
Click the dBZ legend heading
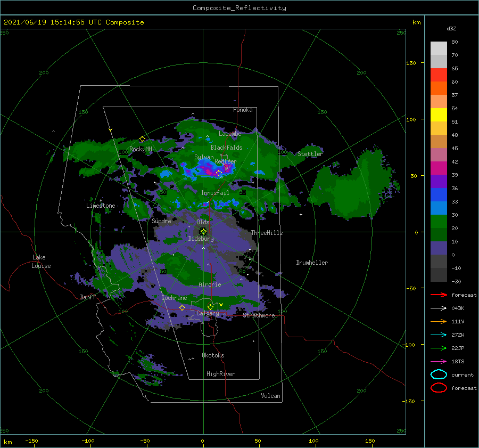pos(451,28)
